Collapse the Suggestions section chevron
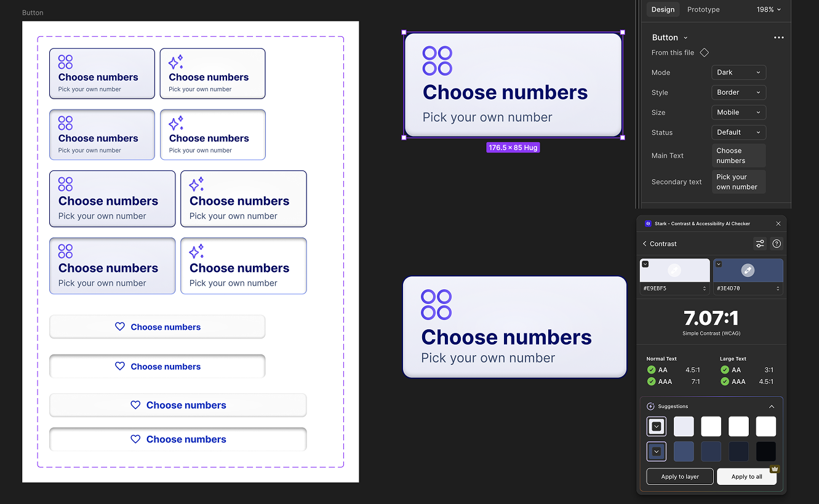This screenshot has height=504, width=819. pyautogui.click(x=772, y=406)
